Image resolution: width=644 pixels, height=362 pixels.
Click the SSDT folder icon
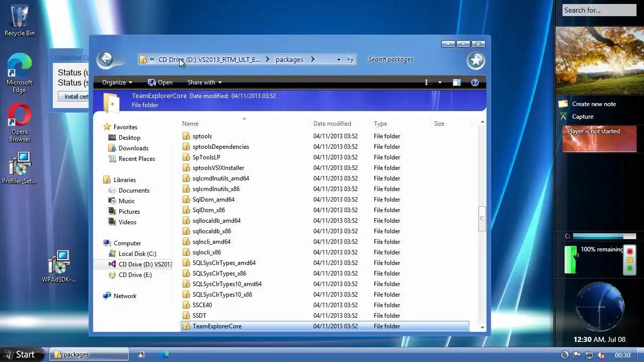click(186, 316)
